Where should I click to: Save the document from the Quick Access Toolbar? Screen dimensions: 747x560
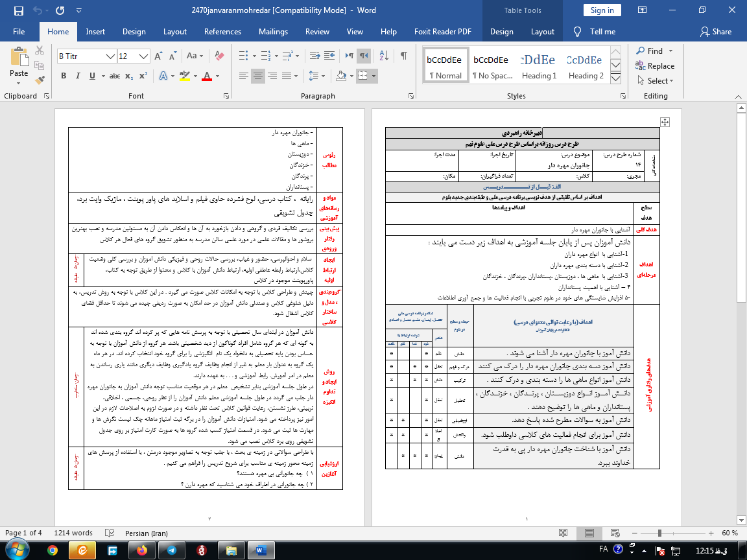click(18, 10)
